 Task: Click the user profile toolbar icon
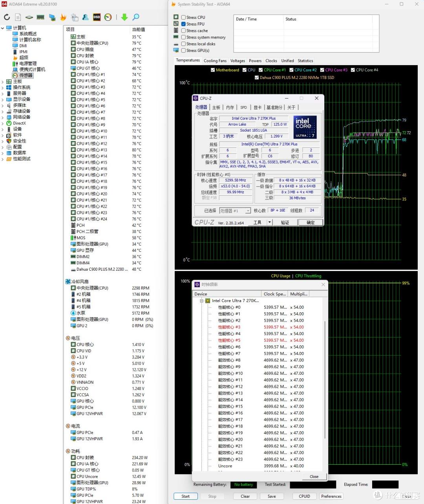[x=85, y=17]
